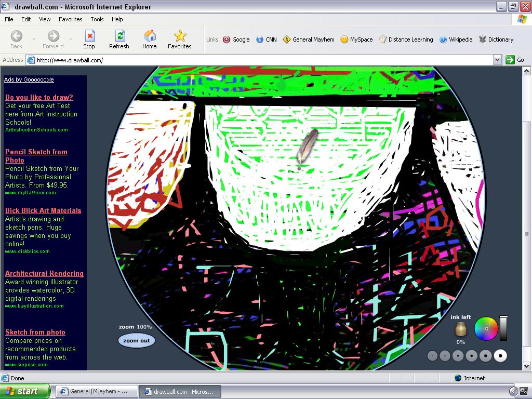The image size is (532, 399).
Task: Open the Favorites star panel
Action: pos(179,39)
